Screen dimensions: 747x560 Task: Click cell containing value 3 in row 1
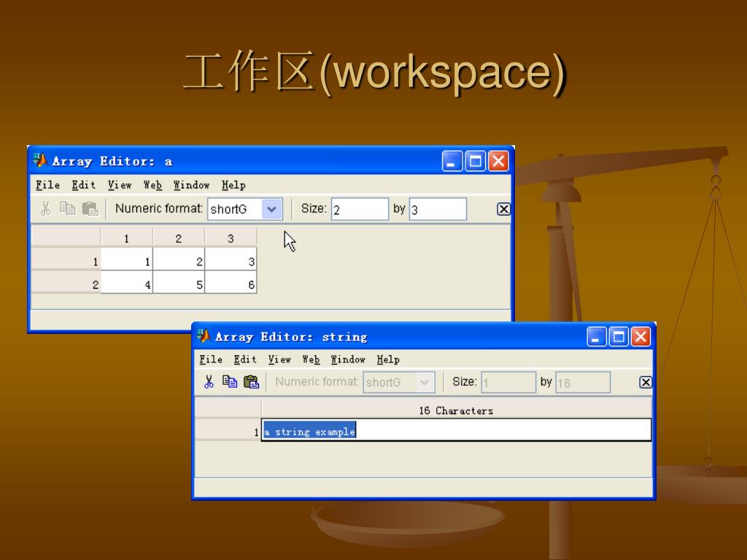pyautogui.click(x=231, y=260)
